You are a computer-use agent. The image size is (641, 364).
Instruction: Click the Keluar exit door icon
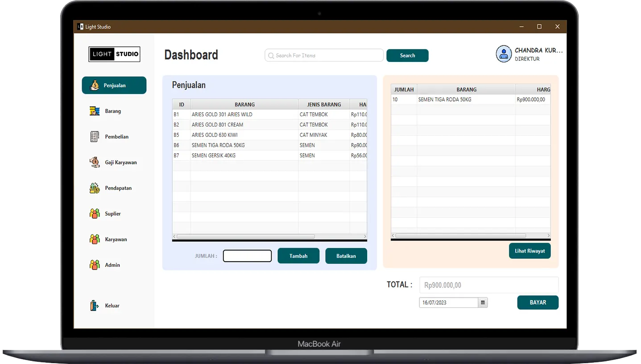[x=95, y=306]
